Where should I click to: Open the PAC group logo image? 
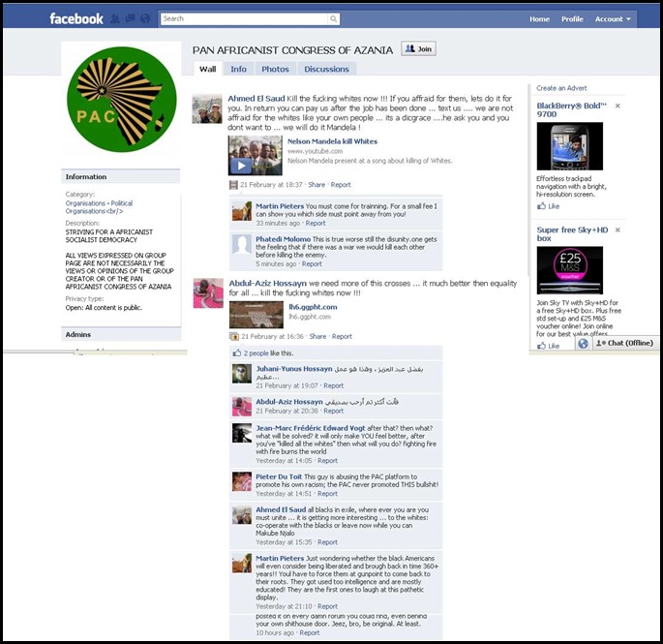pos(121,100)
